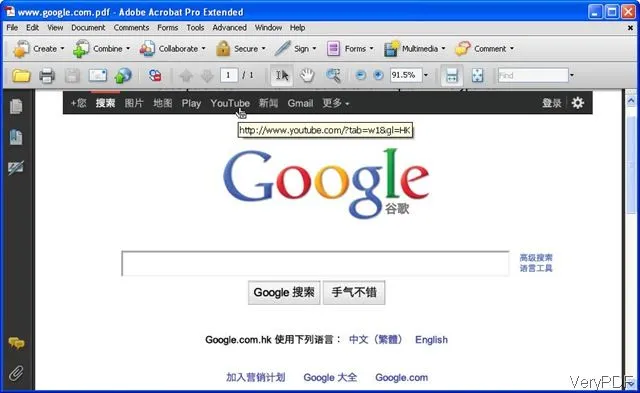The width and height of the screenshot is (640, 393).
Task: Click the YouTube link in Google bar
Action: [230, 103]
